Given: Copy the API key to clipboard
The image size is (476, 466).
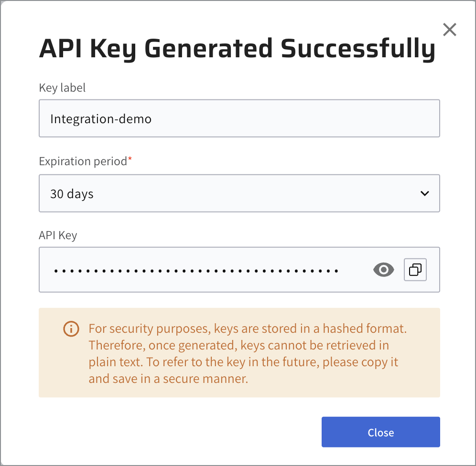Looking at the screenshot, I should pos(415,270).
